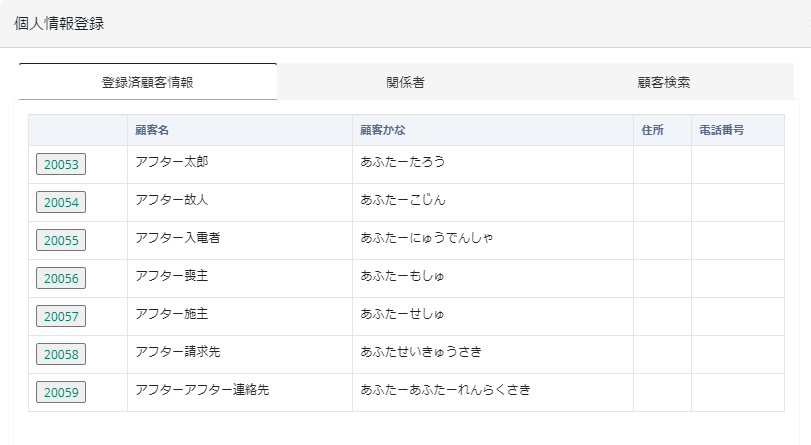This screenshot has height=445, width=811.
Task: Click the アフターアフター連絡先 name cell
Action: (x=202, y=390)
